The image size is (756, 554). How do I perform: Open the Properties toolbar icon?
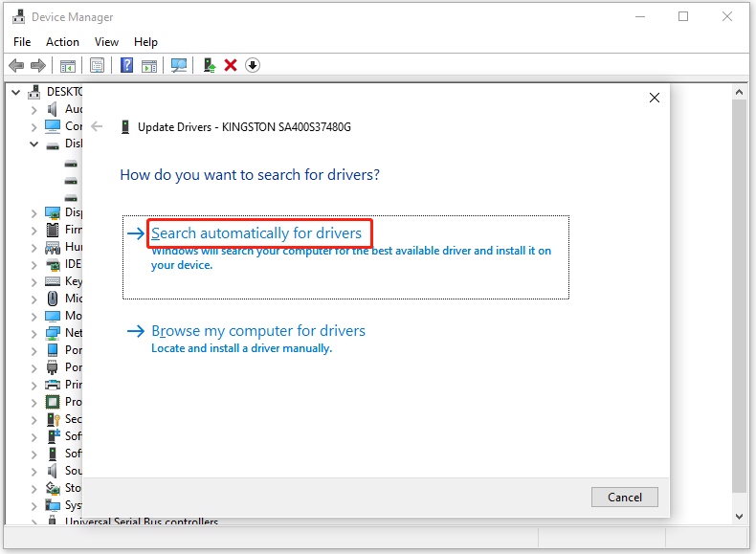(97, 65)
